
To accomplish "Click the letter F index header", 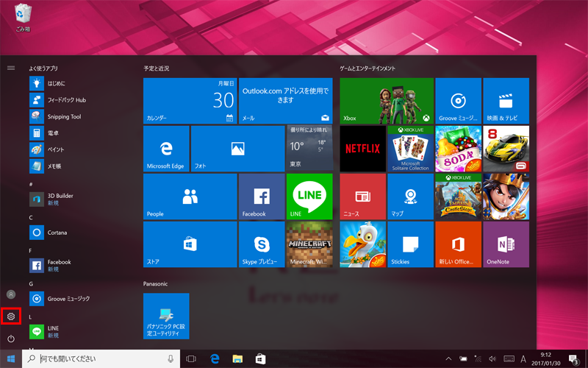I will pos(31,251).
